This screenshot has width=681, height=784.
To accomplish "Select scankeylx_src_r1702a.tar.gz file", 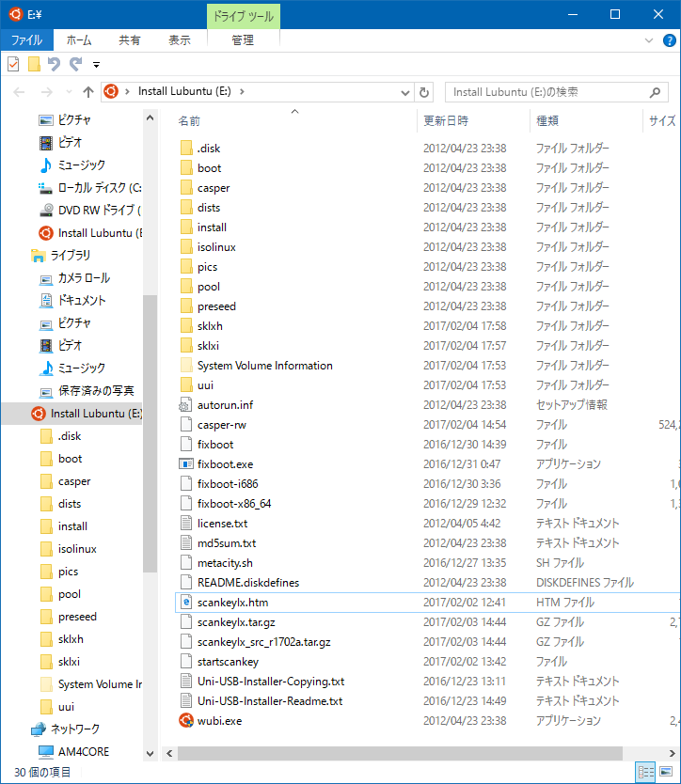I will click(263, 642).
